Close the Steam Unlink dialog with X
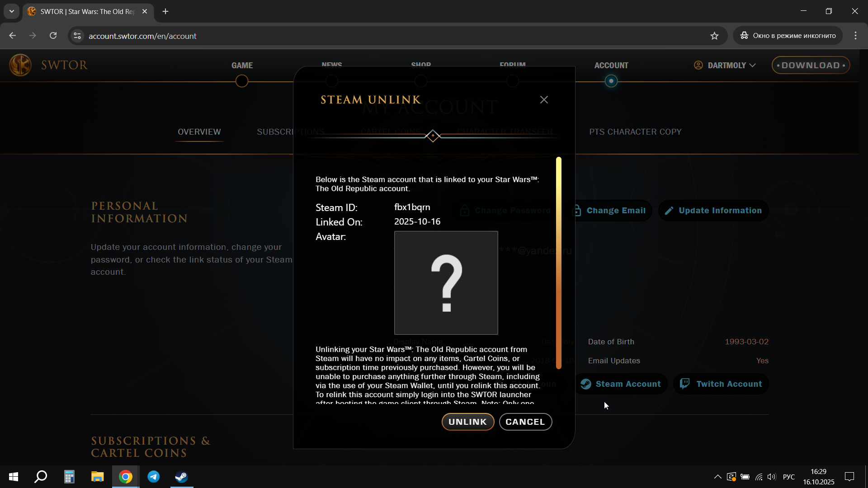Viewport: 868px width, 488px height. point(544,100)
